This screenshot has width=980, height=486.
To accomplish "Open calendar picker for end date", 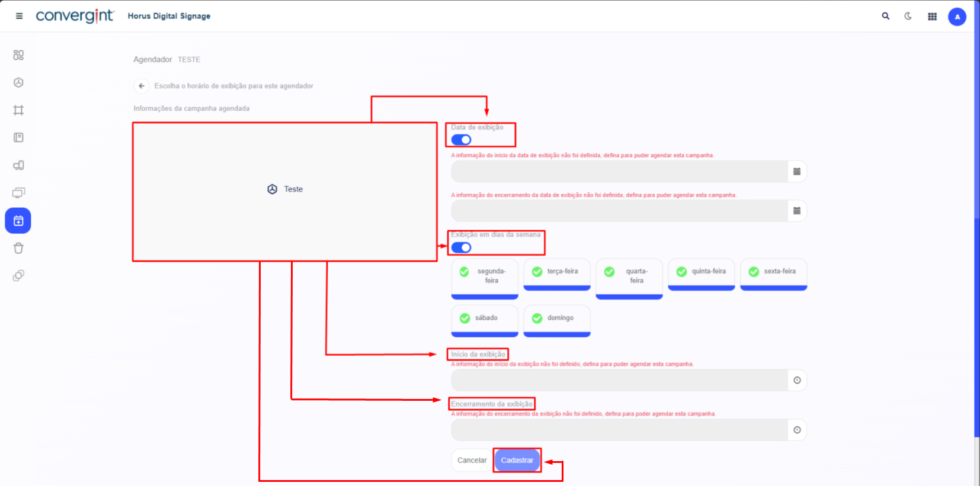I will point(797,211).
